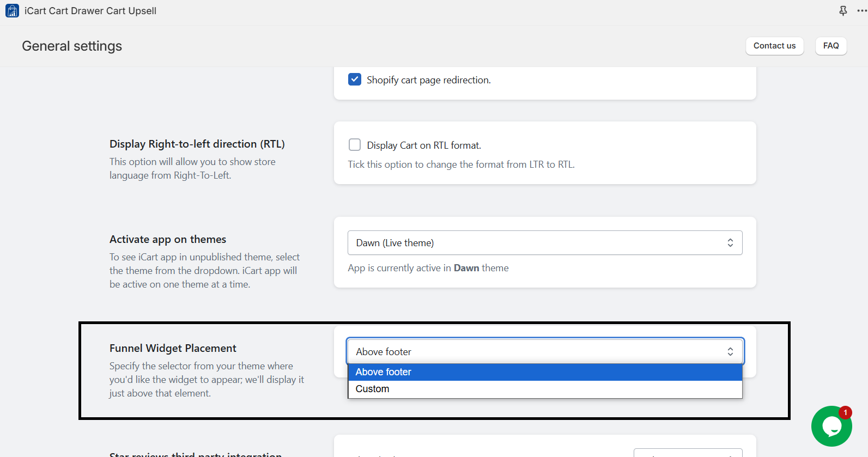Open the Dawn (Live theme) dropdown

545,243
